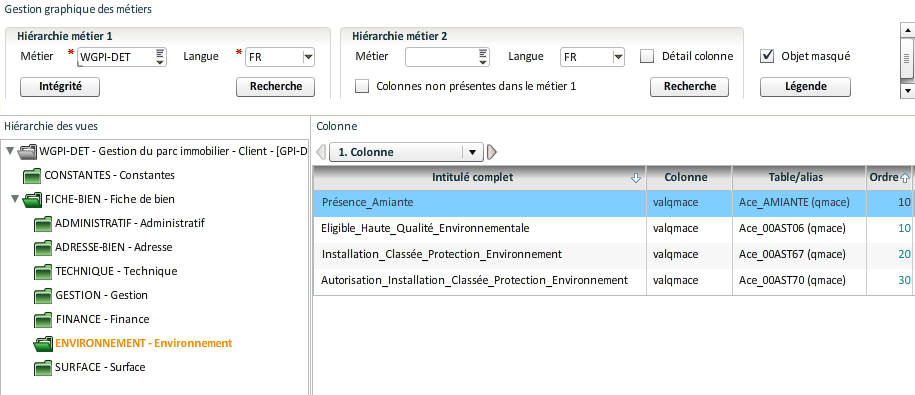Open the Langue dropdown in Hiérarchie métier 1
The width and height of the screenshot is (915, 395).
tap(309, 57)
